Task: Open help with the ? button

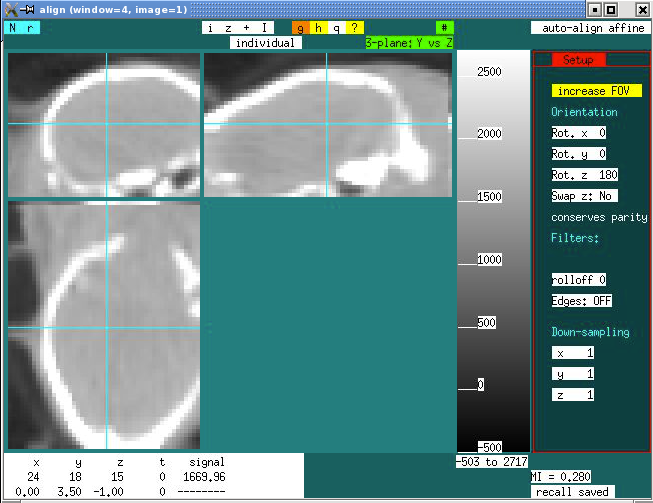Action: pyautogui.click(x=354, y=28)
